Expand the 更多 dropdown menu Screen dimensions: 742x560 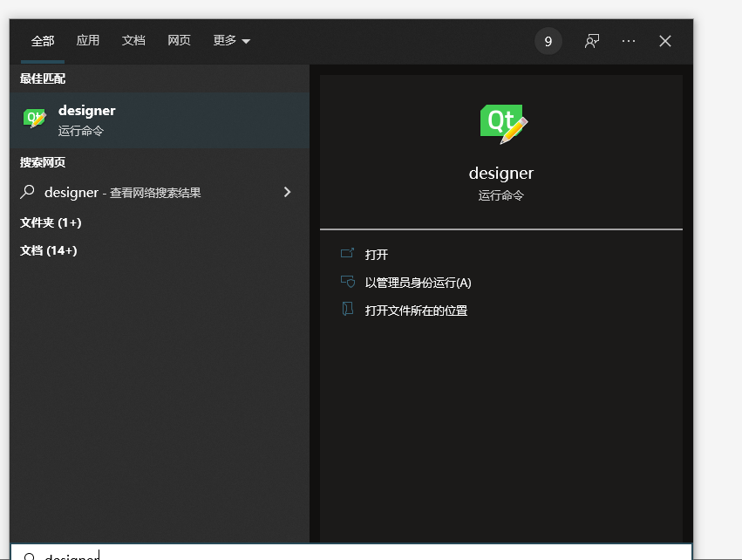(230, 40)
